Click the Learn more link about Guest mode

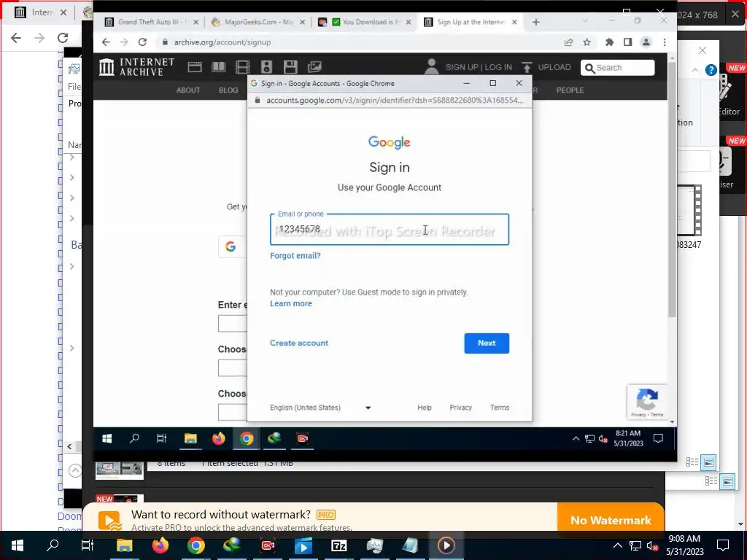[290, 304]
